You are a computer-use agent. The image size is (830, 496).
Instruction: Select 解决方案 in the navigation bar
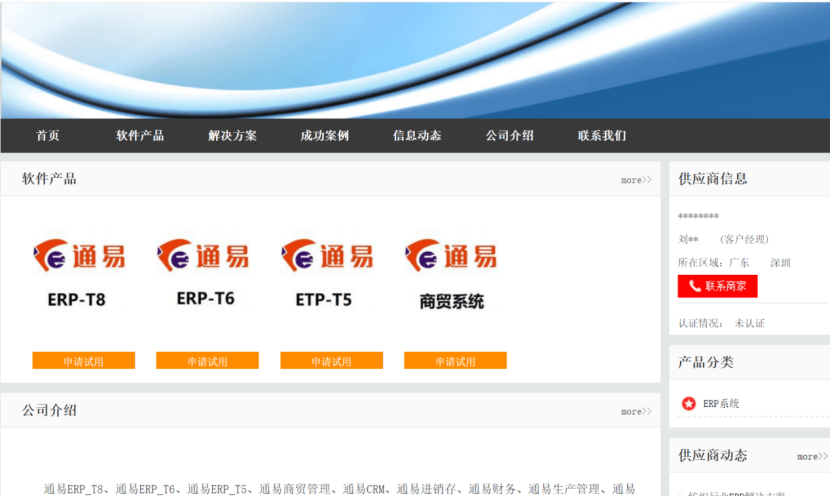click(x=233, y=136)
